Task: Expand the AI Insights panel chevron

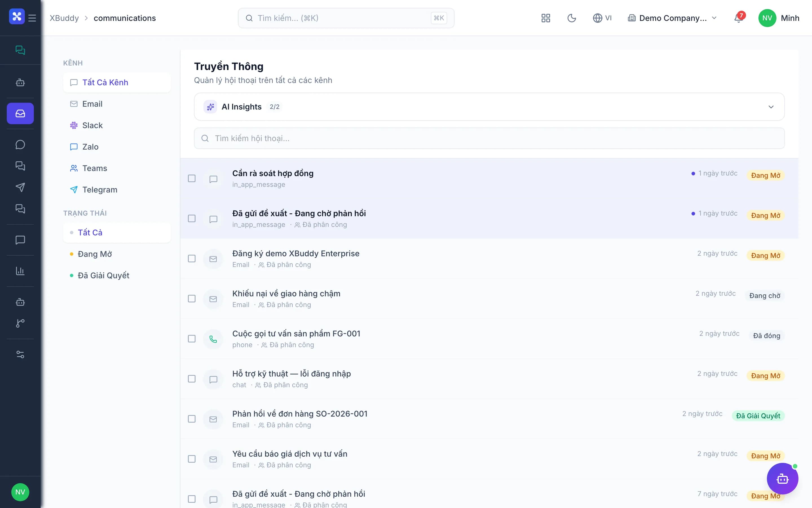Action: (x=771, y=107)
